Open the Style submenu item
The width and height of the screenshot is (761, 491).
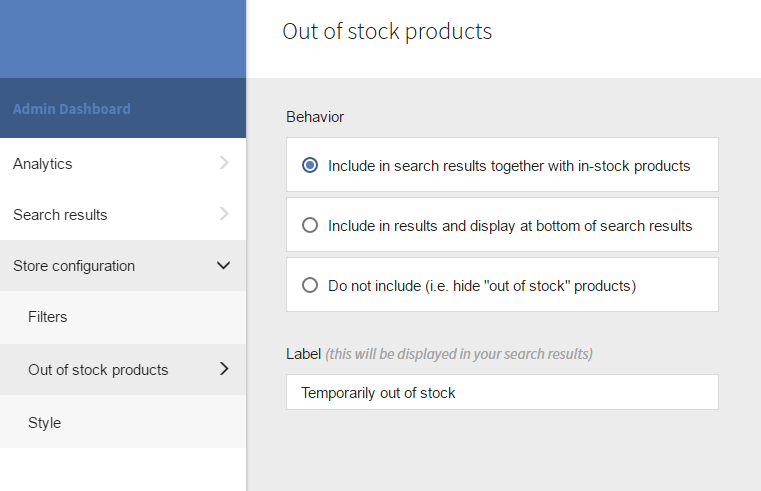pyautogui.click(x=45, y=423)
